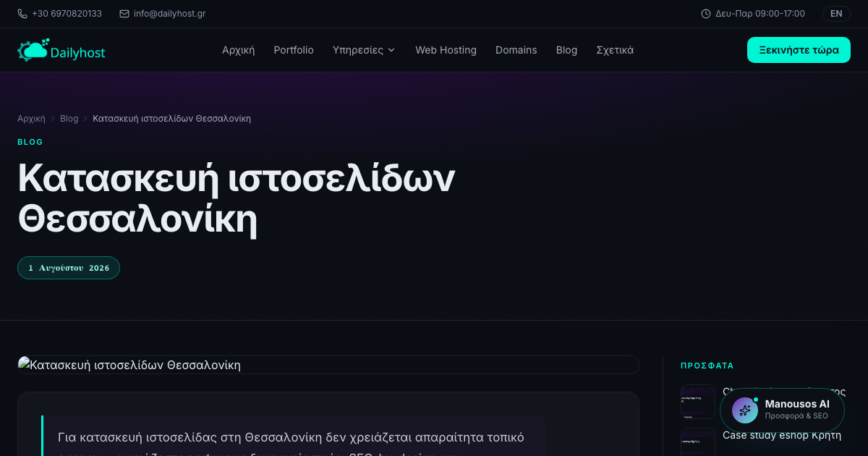The image size is (868, 456).
Task: Click the envelope email icon
Action: click(124, 14)
